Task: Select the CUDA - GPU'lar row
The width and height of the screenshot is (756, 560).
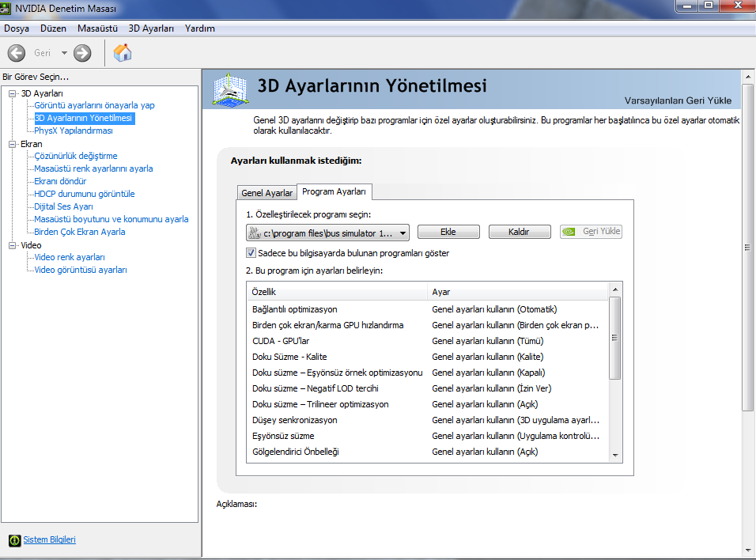Action: pos(428,341)
